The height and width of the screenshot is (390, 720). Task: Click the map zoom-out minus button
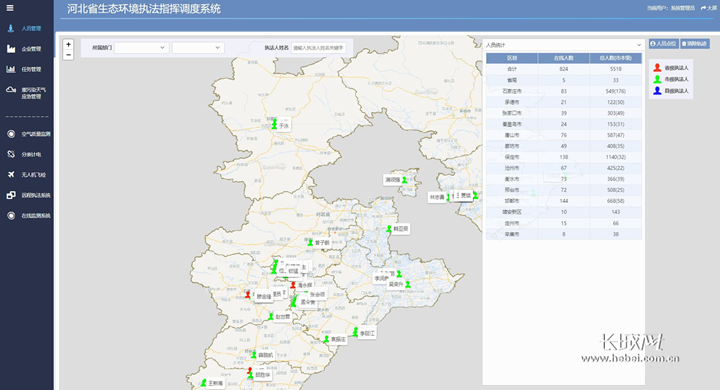click(x=68, y=55)
